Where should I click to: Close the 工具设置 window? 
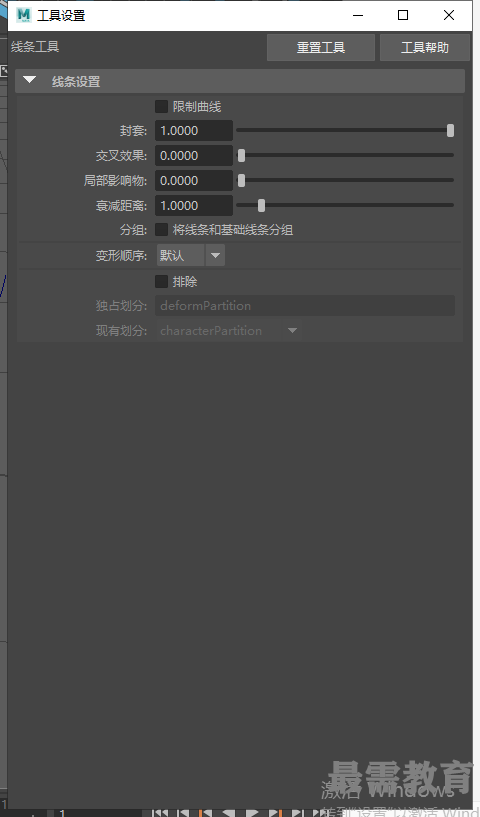click(449, 16)
